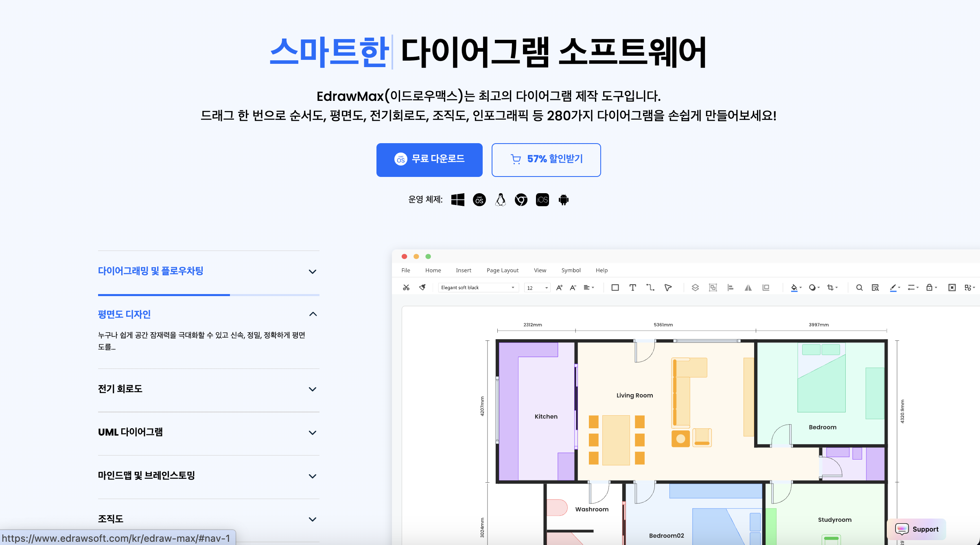The height and width of the screenshot is (545, 980).
Task: Click the Windows operating system icon
Action: tap(458, 200)
